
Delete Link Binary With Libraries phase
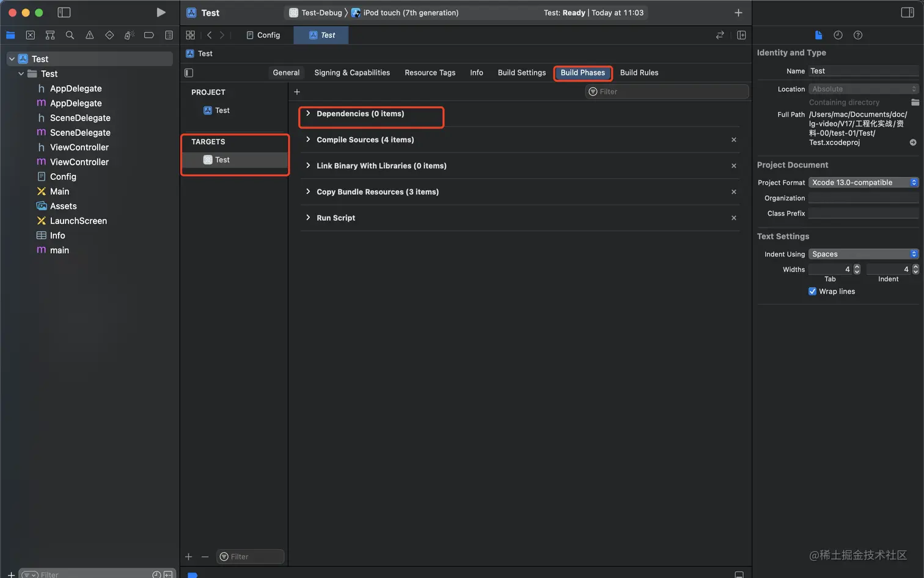[x=734, y=166]
